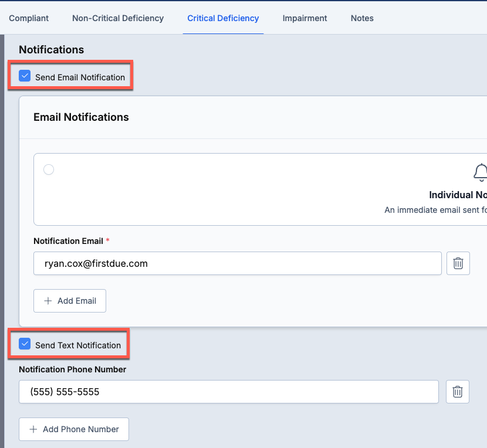Click the bell icon in Individual notification card
The height and width of the screenshot is (448, 487).
pyautogui.click(x=480, y=172)
